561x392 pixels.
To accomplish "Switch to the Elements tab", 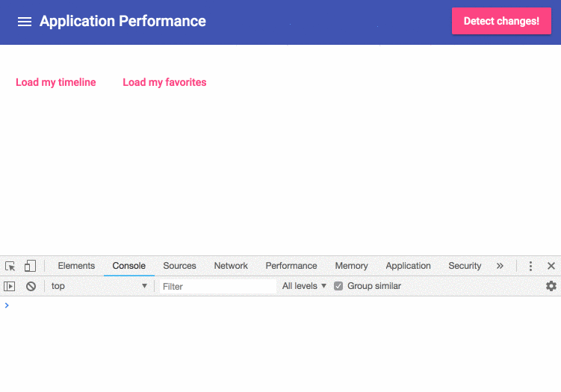I will point(76,266).
